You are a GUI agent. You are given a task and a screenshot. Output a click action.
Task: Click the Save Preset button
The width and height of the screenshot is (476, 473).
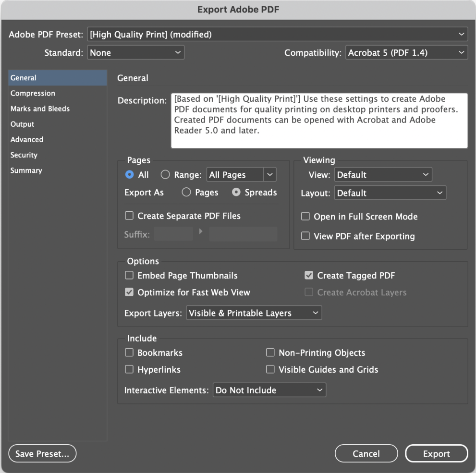coord(42,453)
